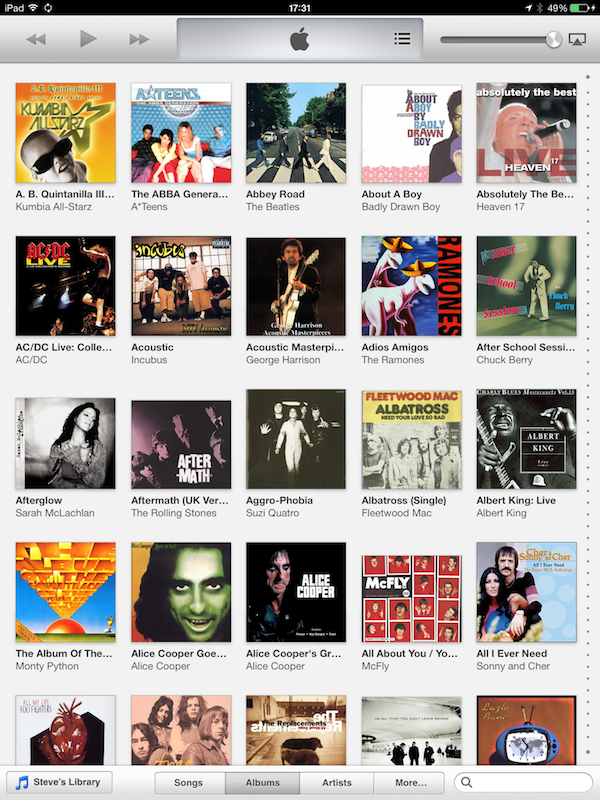Switch to the Artists tab
This screenshot has width=600, height=800.
[337, 782]
